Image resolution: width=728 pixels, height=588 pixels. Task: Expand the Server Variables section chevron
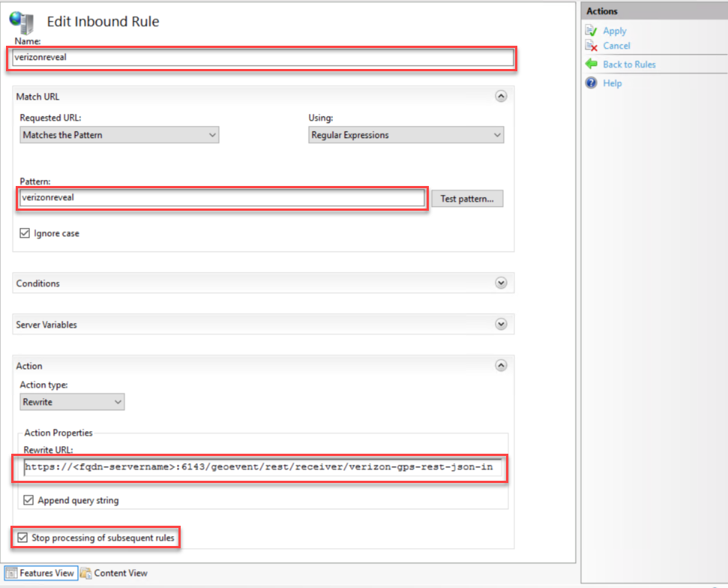tap(501, 324)
